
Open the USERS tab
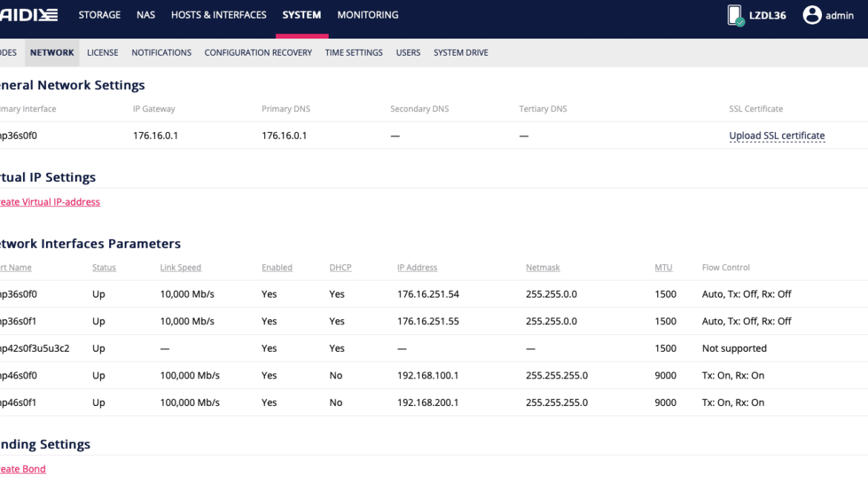pos(408,53)
